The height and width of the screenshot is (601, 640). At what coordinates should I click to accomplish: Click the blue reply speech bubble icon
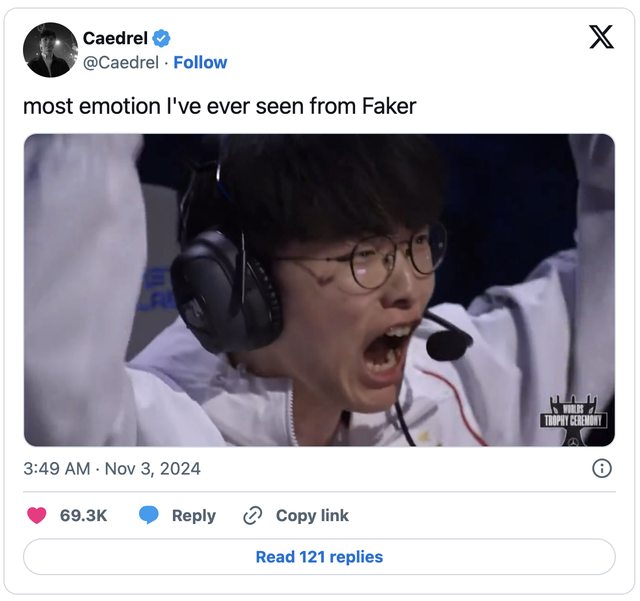(x=149, y=515)
